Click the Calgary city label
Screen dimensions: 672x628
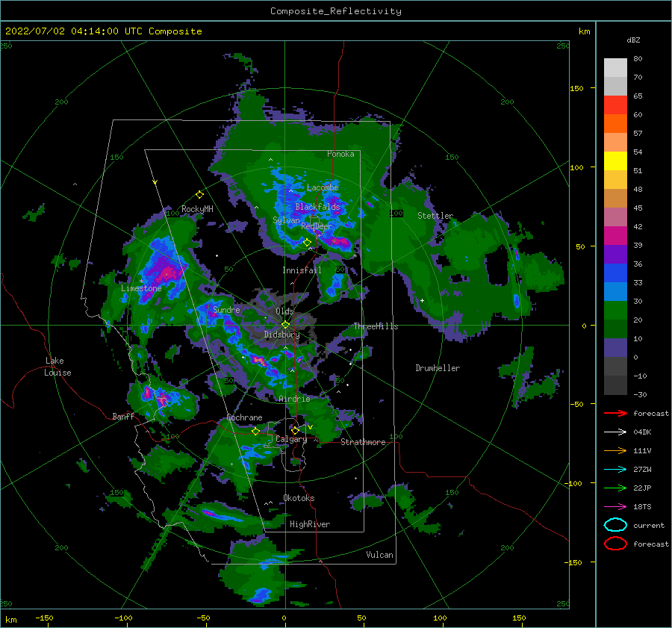pyautogui.click(x=291, y=439)
